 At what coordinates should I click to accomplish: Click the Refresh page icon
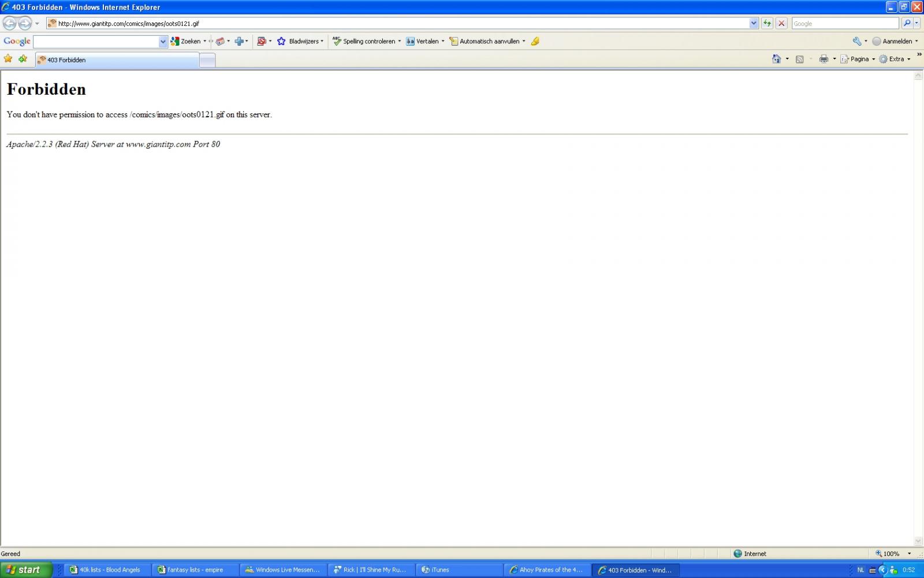click(767, 23)
